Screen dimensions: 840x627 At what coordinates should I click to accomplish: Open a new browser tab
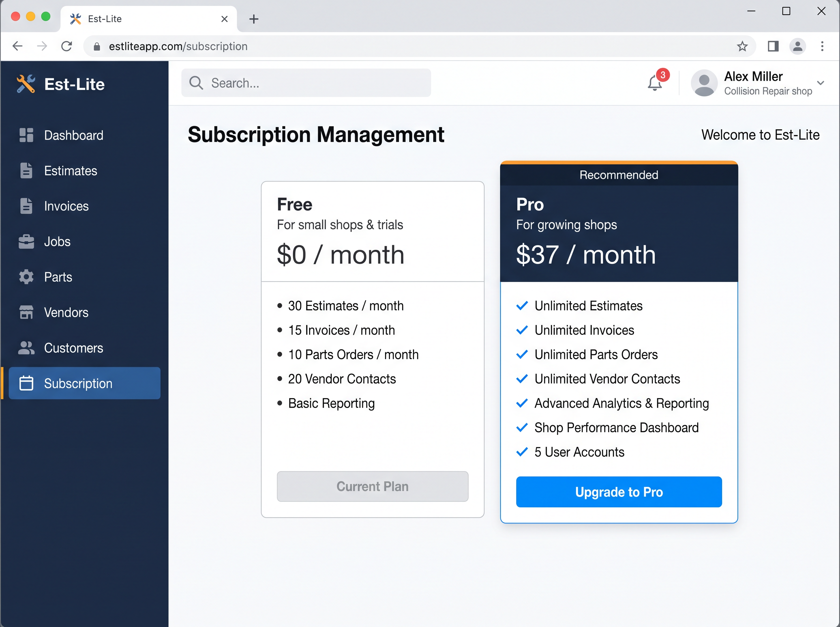(253, 19)
